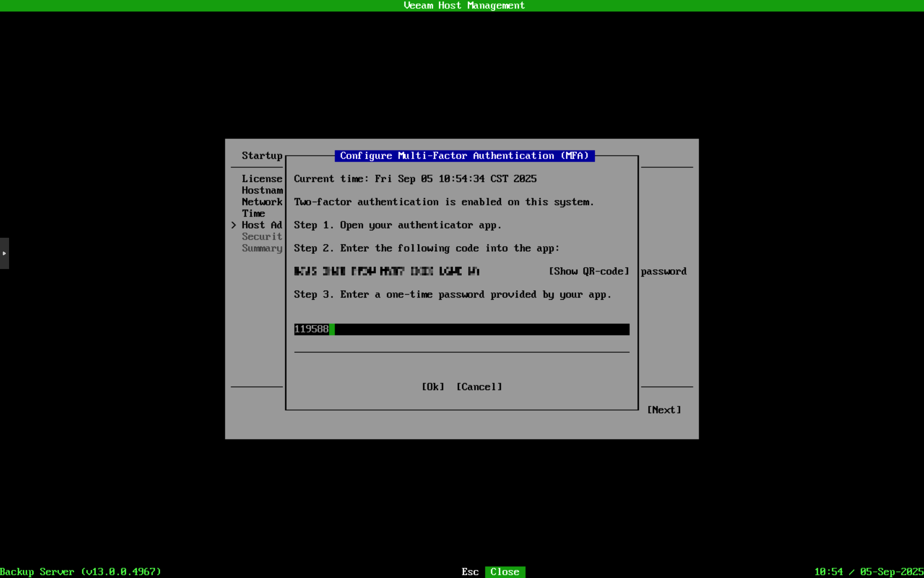Choose the Host Ad step entry
The image size is (924, 578).
coord(262,225)
